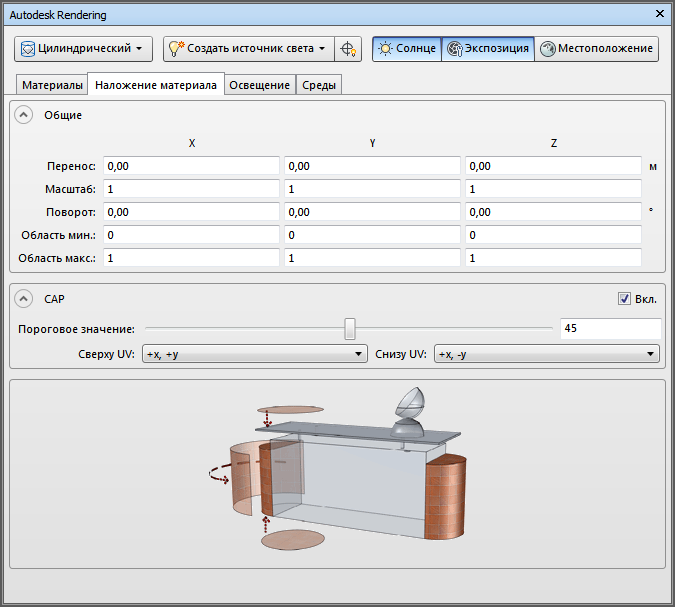Click the Пороговое значение slider handle
Viewport: 675px width, 607px height.
[349, 328]
